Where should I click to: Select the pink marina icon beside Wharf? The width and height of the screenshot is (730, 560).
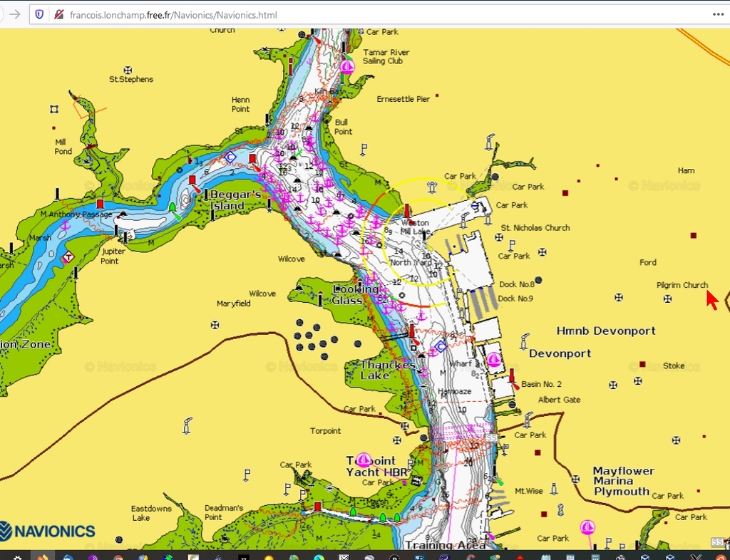click(493, 360)
